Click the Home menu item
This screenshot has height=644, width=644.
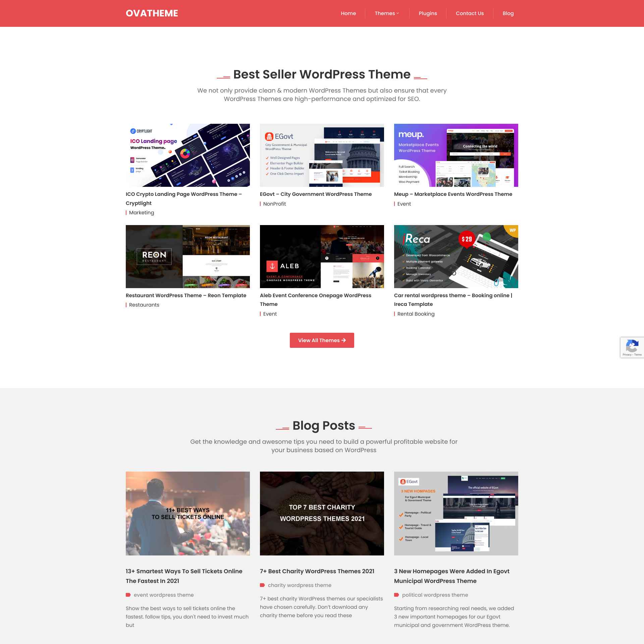click(x=348, y=13)
